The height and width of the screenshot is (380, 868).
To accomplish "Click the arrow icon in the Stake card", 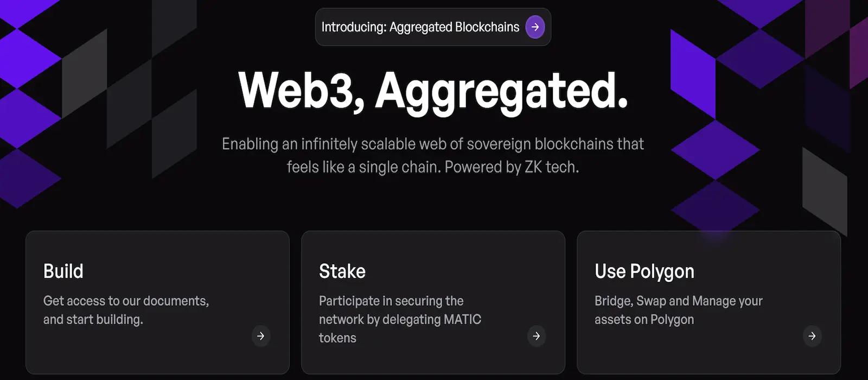I will (537, 336).
